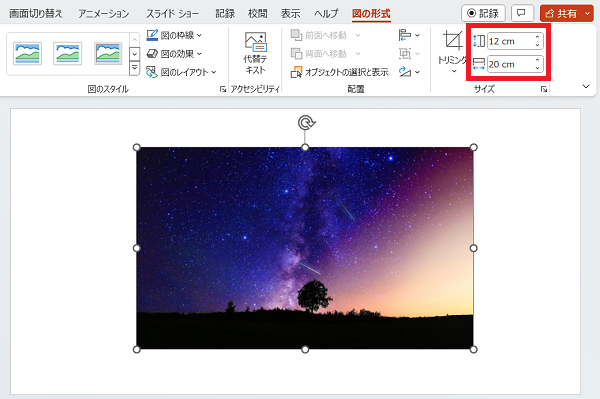Open the comments pane icon

tap(522, 13)
